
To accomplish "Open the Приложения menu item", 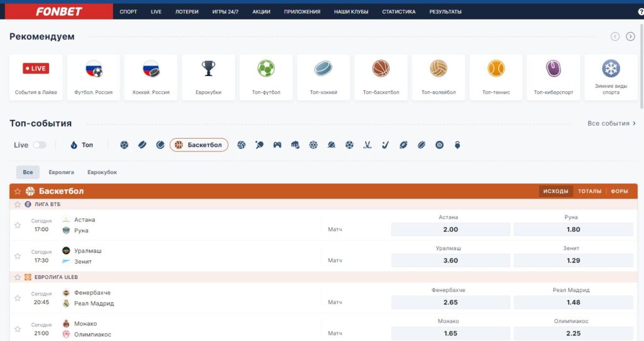I will [x=303, y=11].
